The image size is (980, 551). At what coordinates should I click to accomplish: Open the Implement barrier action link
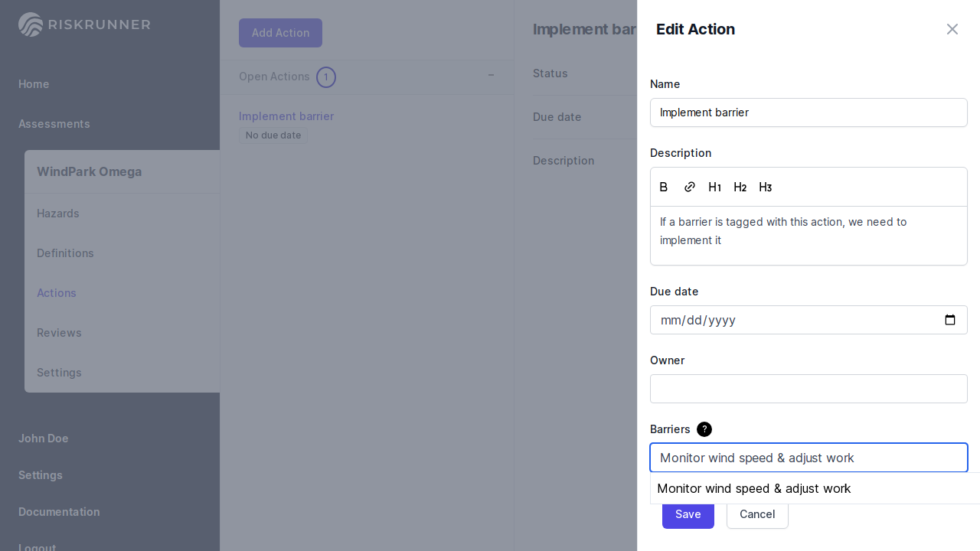pos(286,116)
